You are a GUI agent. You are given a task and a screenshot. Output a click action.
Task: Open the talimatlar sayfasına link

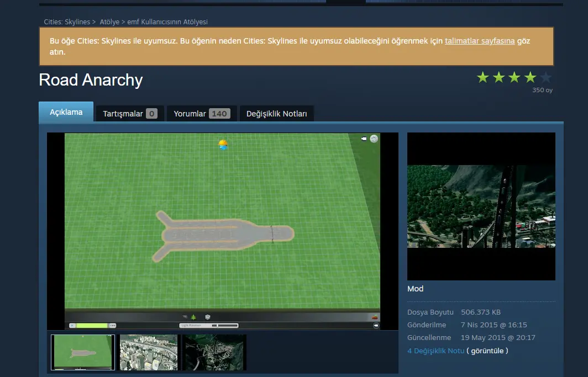pyautogui.click(x=480, y=41)
